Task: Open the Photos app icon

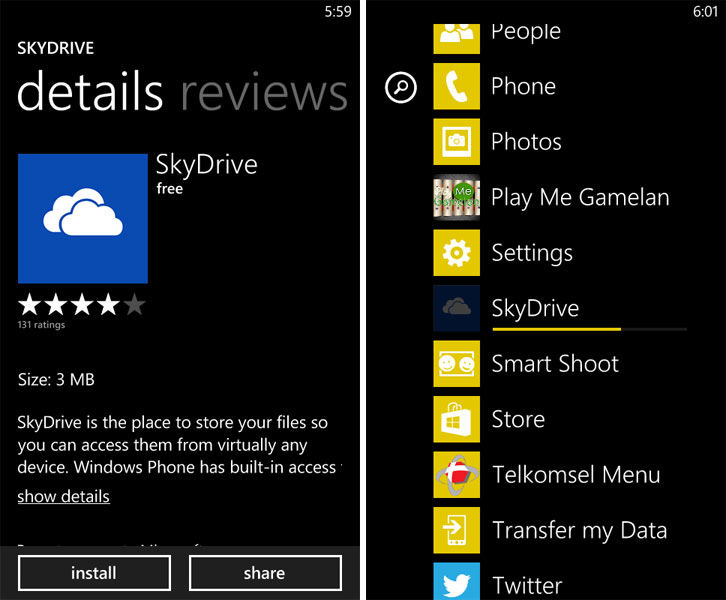Action: pos(457,142)
